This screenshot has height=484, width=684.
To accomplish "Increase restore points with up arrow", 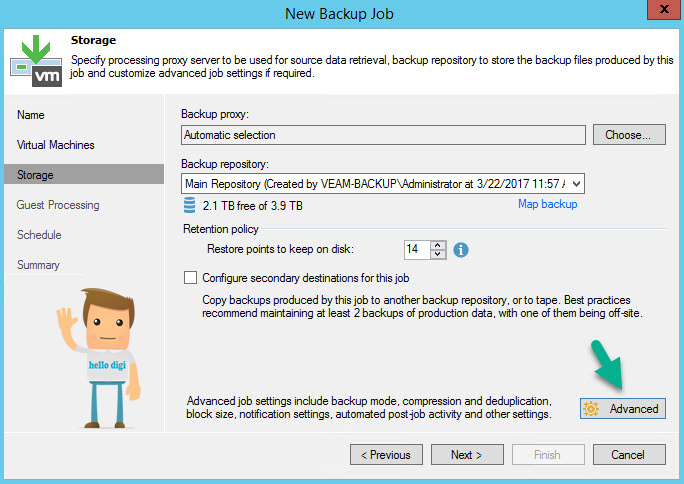I will [438, 245].
